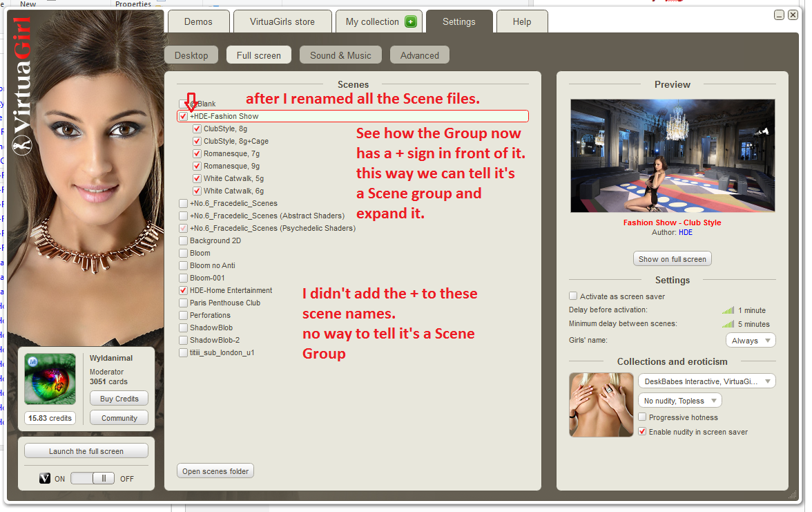This screenshot has width=812, height=512.
Task: Open the Demos tab
Action: (198, 22)
